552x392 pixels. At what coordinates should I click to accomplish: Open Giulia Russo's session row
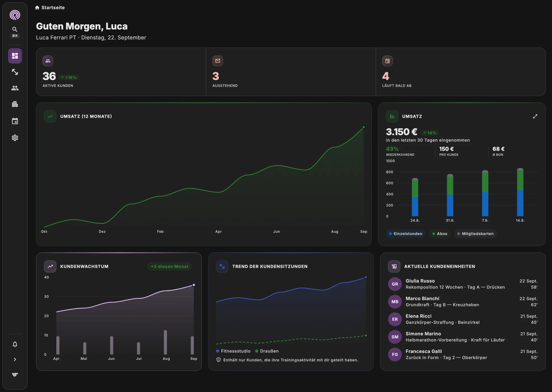pyautogui.click(x=463, y=284)
